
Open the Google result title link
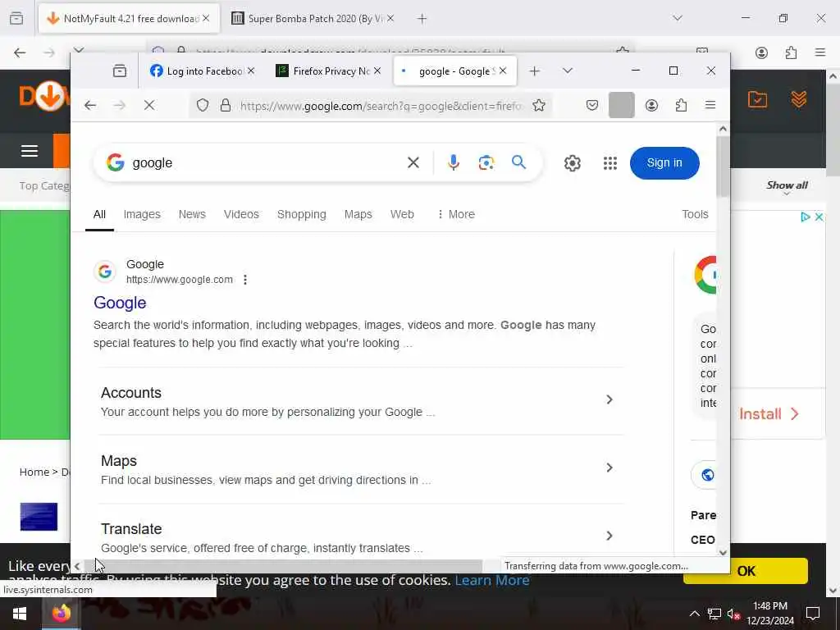pos(120,303)
